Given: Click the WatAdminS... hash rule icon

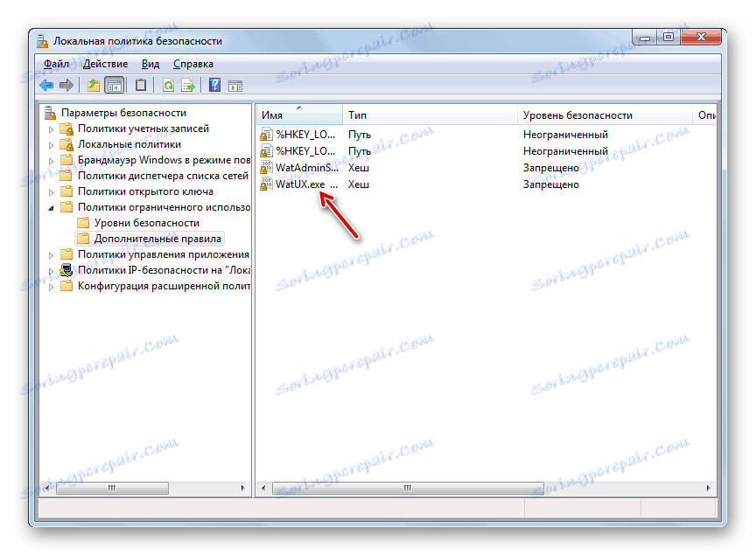Looking at the screenshot, I should [266, 168].
